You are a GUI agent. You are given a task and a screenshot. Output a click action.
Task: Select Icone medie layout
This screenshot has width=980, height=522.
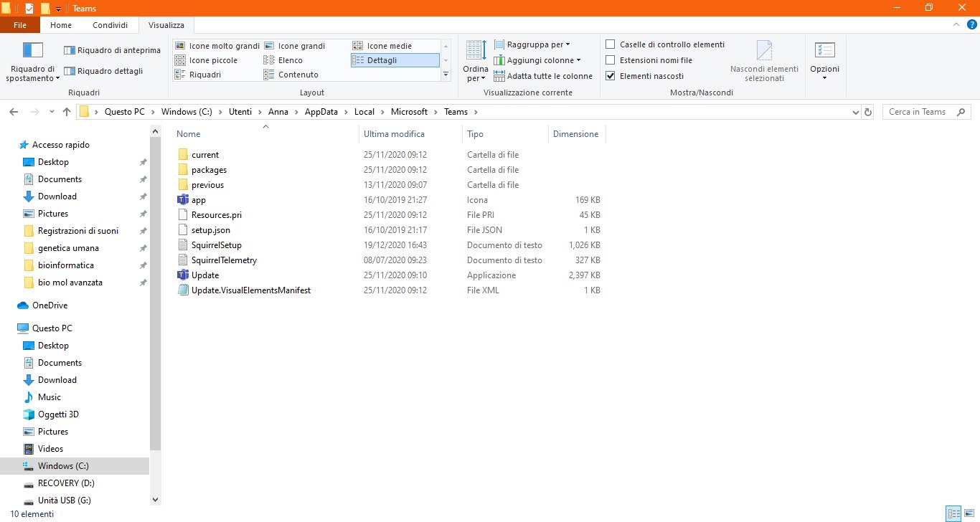click(382, 46)
